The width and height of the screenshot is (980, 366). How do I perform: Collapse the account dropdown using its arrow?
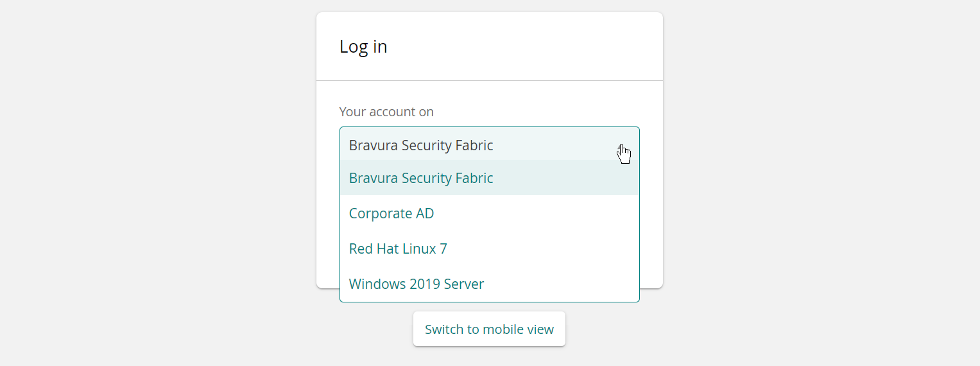point(620,146)
